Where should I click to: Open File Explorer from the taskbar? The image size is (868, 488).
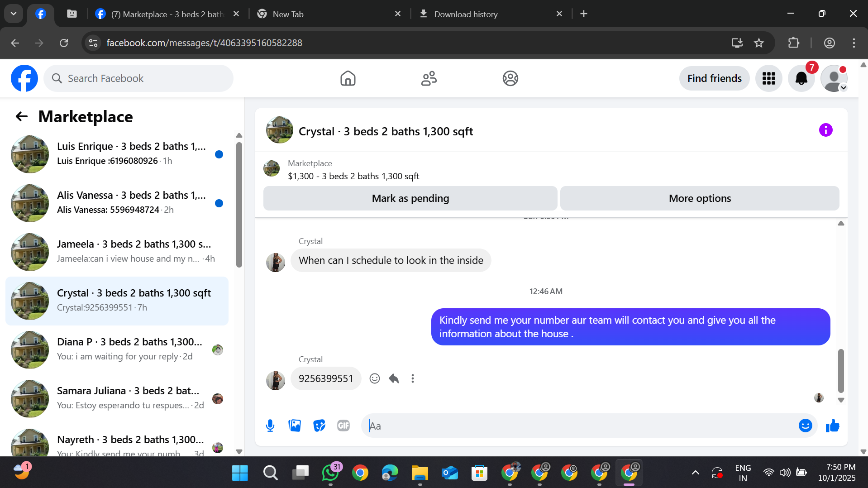click(x=420, y=473)
